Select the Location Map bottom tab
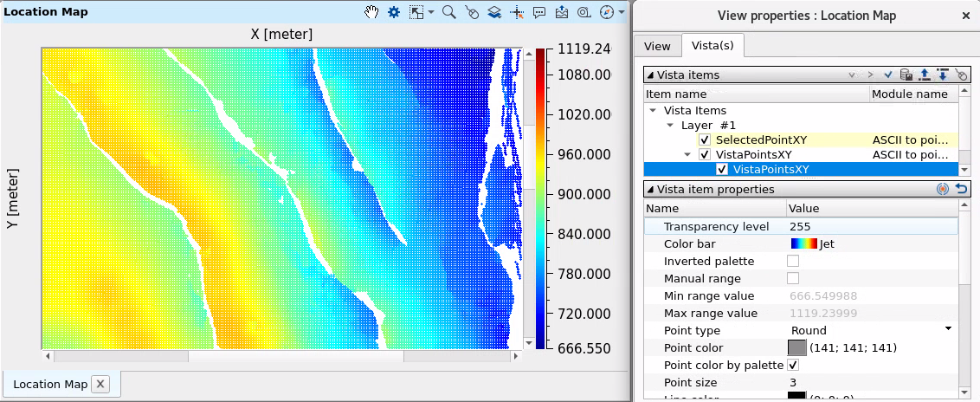This screenshot has height=402, width=980. tap(50, 384)
